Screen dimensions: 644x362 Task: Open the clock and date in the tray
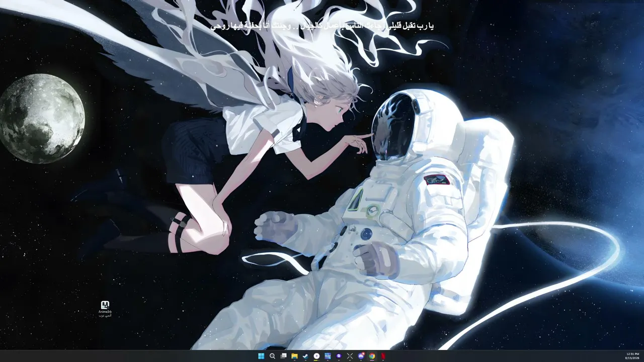coord(632,356)
